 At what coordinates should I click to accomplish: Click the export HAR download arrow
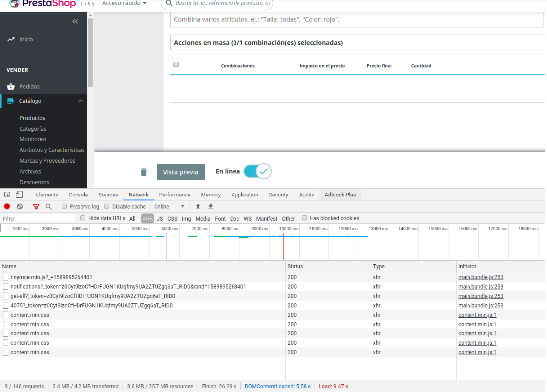210,206
